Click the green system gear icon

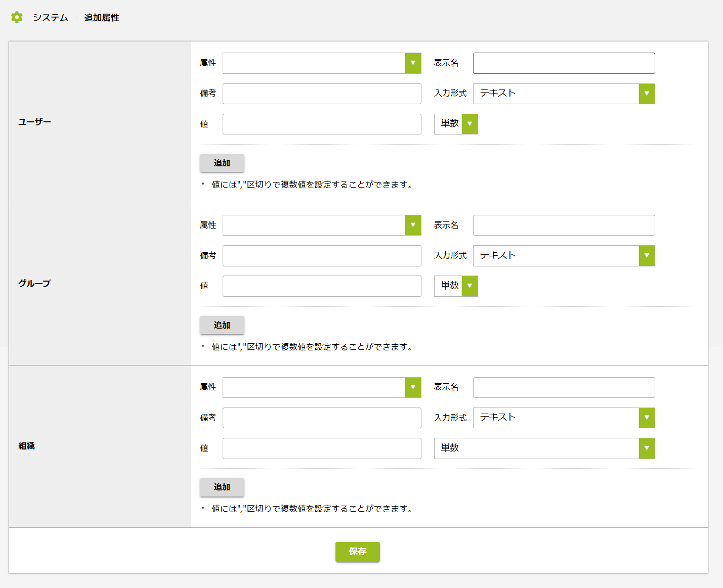click(x=17, y=17)
